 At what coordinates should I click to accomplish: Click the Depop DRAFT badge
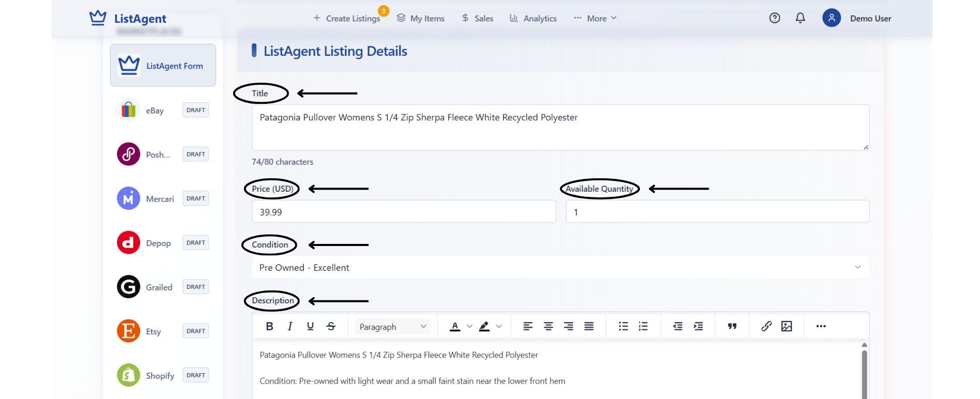(x=196, y=242)
